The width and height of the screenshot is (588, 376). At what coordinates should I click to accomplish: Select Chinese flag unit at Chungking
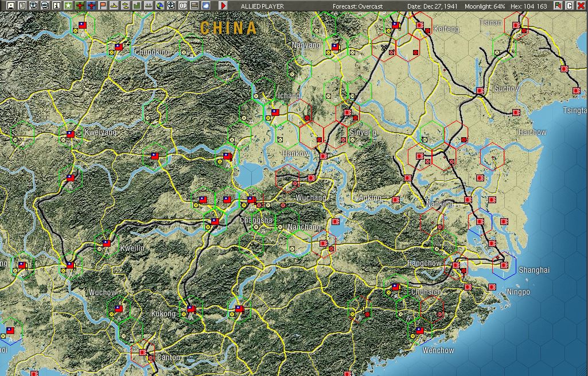click(x=119, y=47)
